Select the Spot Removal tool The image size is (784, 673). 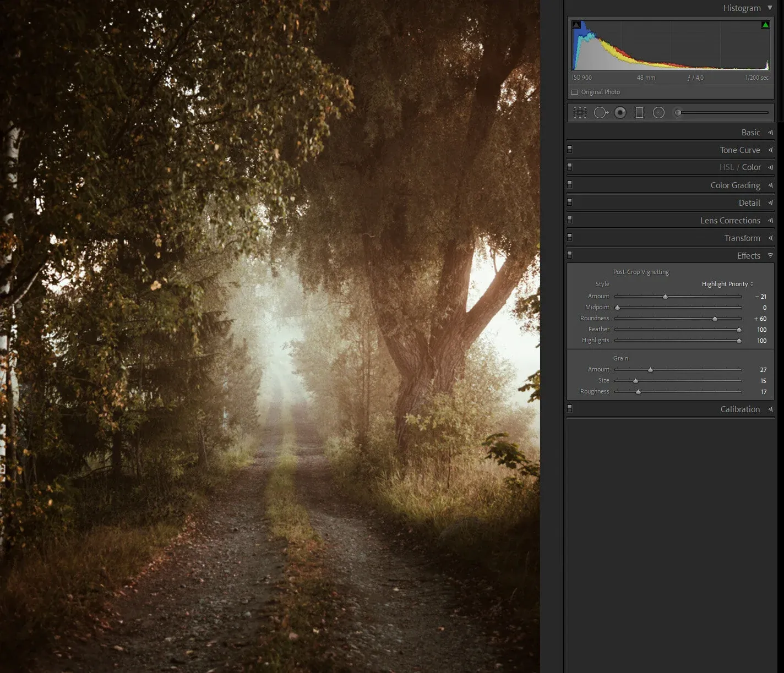click(600, 113)
